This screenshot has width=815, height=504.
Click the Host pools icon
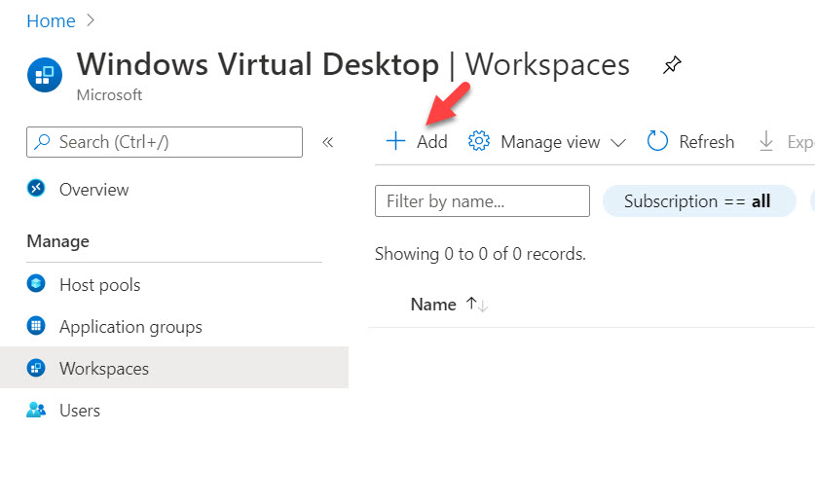36,283
